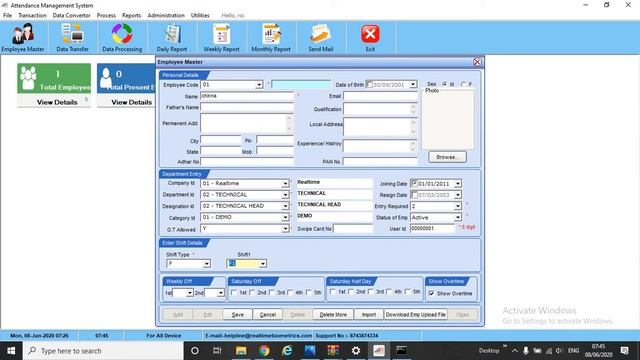Click Download Emp Upload File button
Viewport: 640px width, 360px height.
point(416,314)
